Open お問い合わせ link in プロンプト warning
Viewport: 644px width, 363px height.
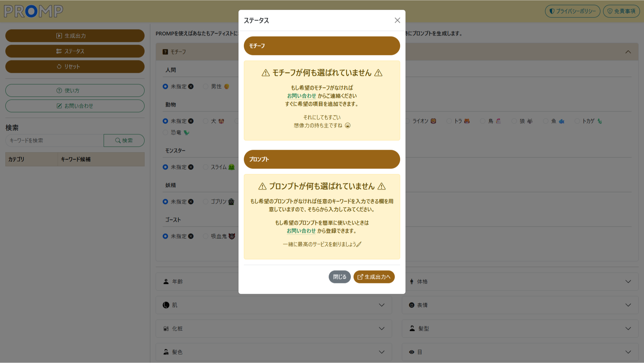click(301, 231)
